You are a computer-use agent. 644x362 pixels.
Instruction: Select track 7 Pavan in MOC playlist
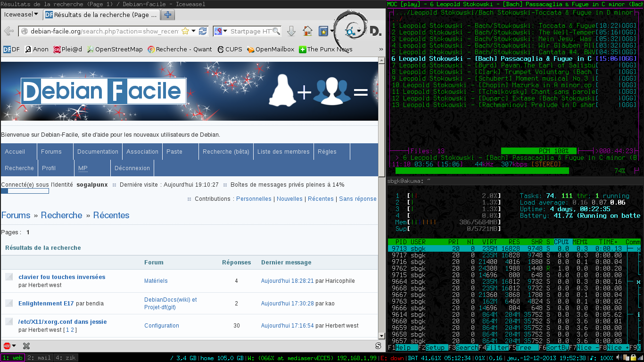coord(500,66)
